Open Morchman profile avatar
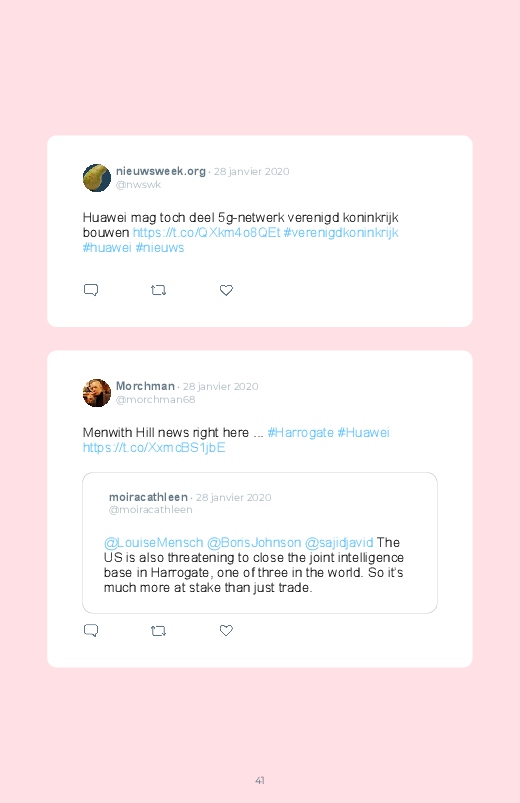Image resolution: width=520 pixels, height=803 pixels. coord(97,393)
